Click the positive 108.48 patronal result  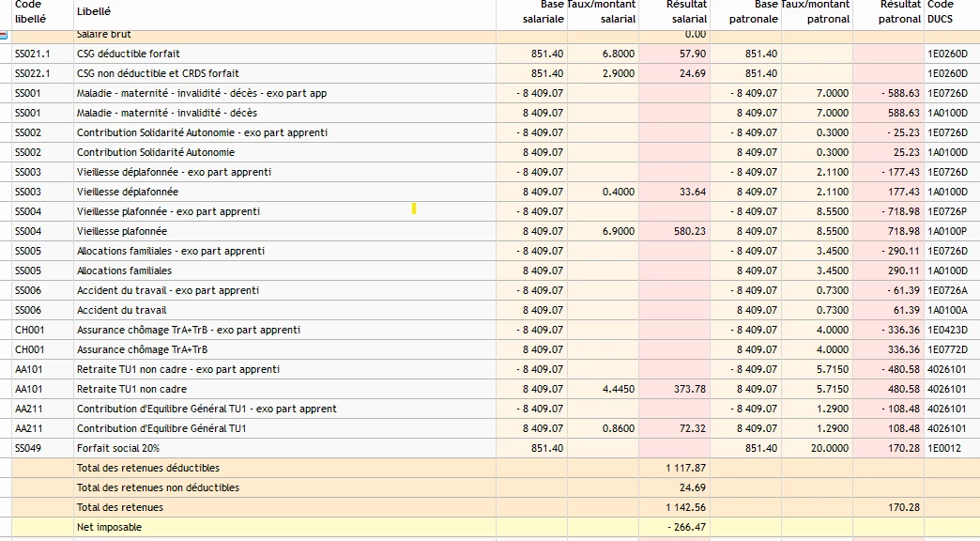(x=903, y=427)
